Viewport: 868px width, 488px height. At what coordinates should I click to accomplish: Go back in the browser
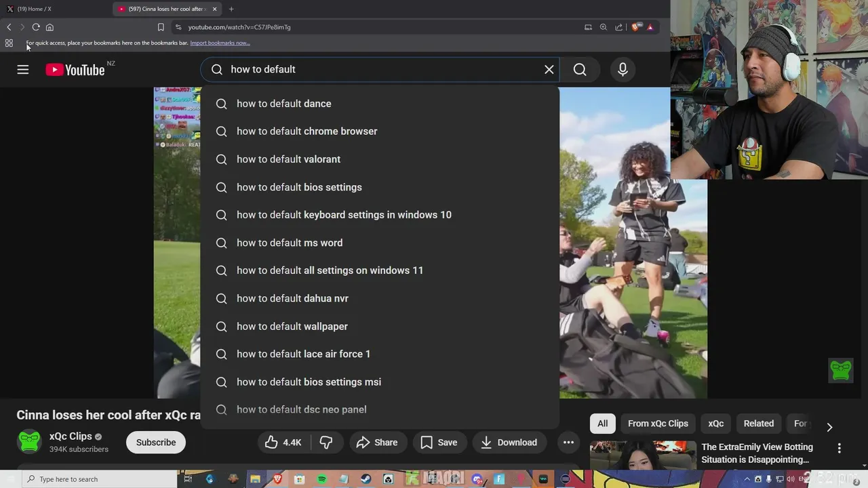9,27
